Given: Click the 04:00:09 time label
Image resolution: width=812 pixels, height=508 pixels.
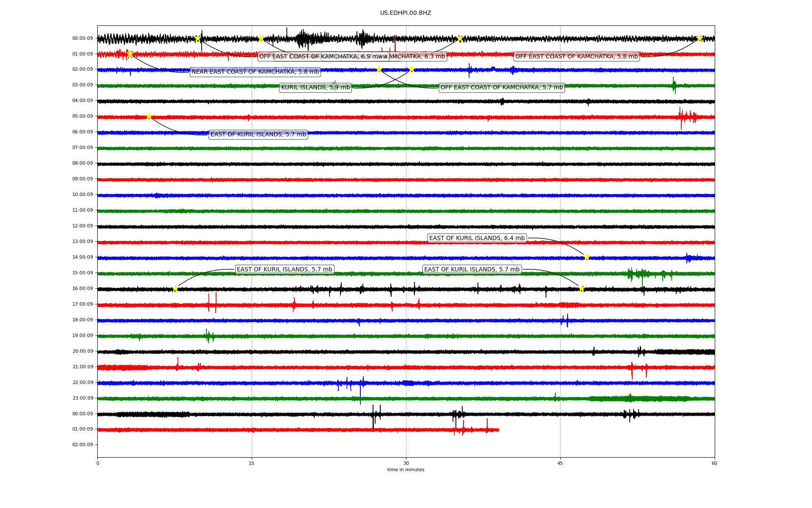Looking at the screenshot, I should [x=82, y=101].
